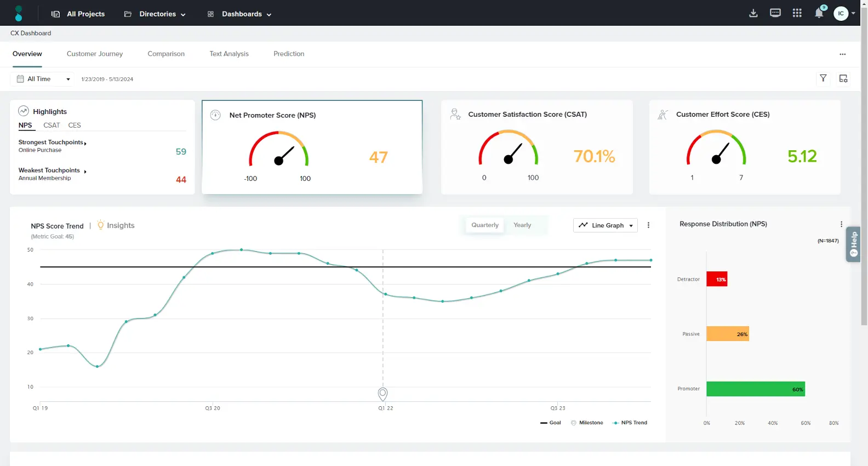The width and height of the screenshot is (868, 466).
Task: Click the Customer Effort Score card icon
Action: [x=663, y=114]
